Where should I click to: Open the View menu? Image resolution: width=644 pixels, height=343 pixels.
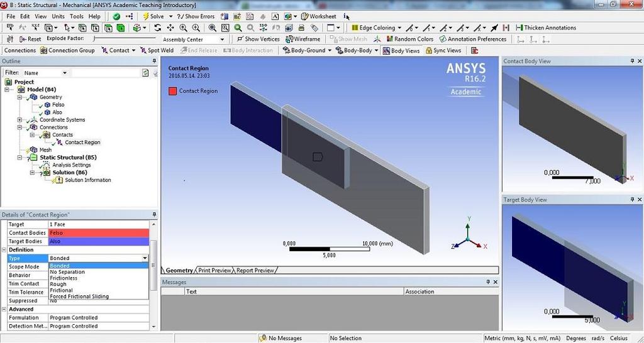coord(41,16)
